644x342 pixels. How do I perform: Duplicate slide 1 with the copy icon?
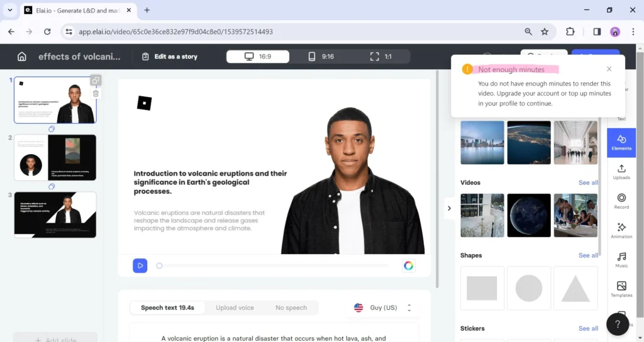point(96,80)
